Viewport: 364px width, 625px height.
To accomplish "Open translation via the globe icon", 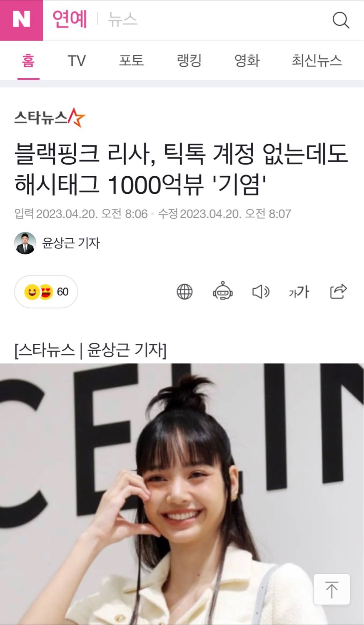I will 184,292.
